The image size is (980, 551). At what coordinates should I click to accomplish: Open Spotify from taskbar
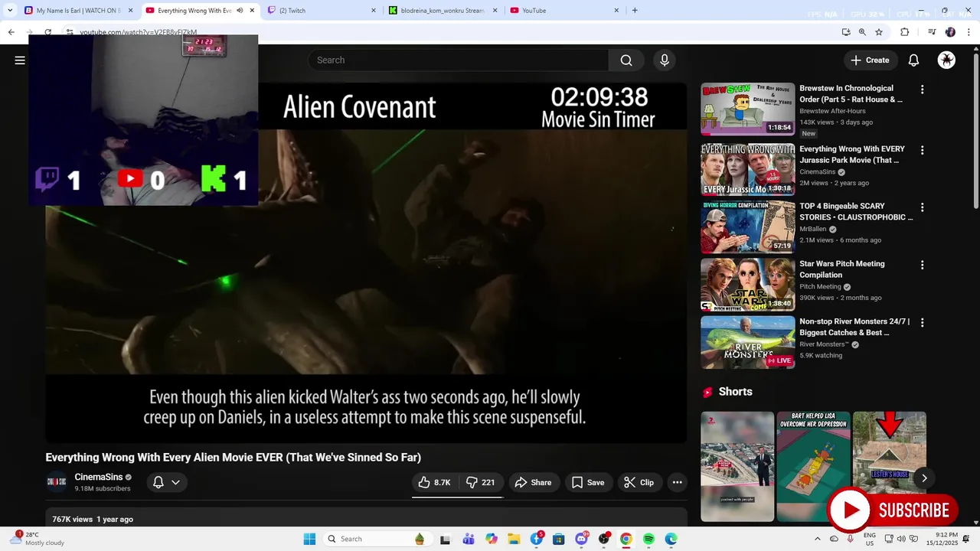pyautogui.click(x=648, y=539)
